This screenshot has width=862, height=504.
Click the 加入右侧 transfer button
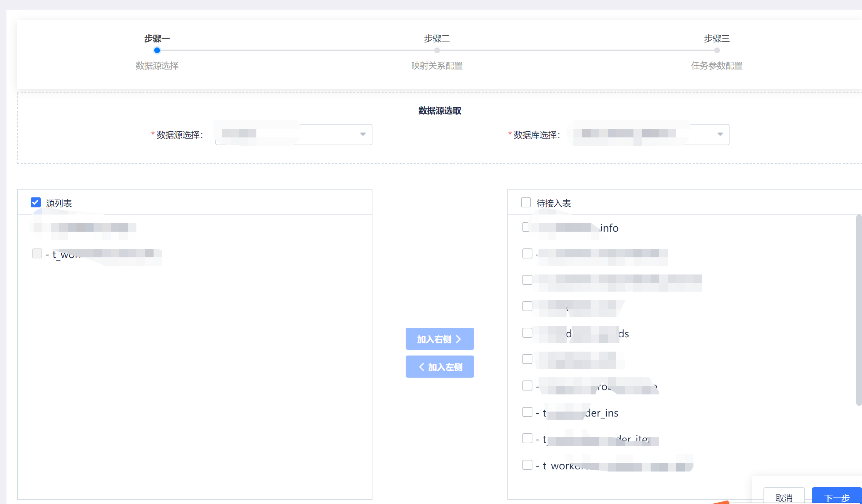[440, 338]
